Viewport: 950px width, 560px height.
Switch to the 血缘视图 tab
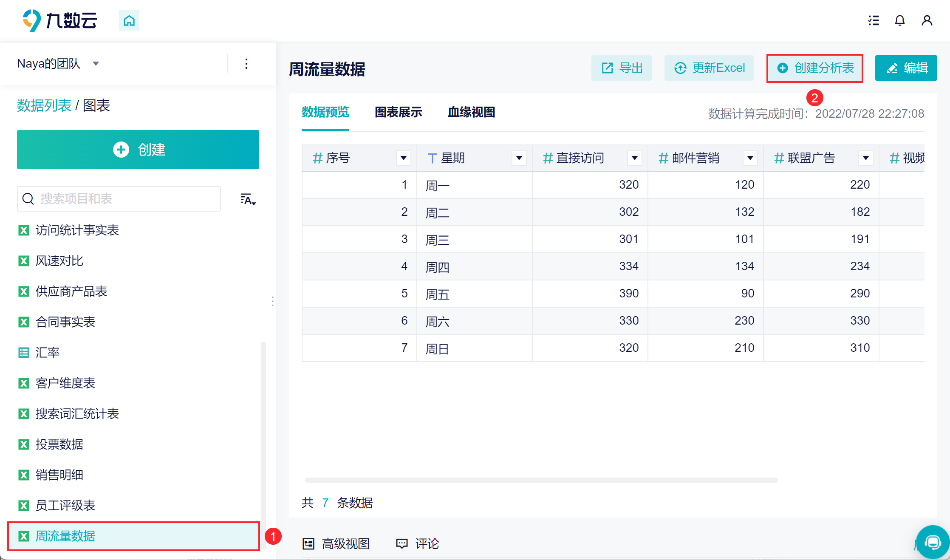471,112
